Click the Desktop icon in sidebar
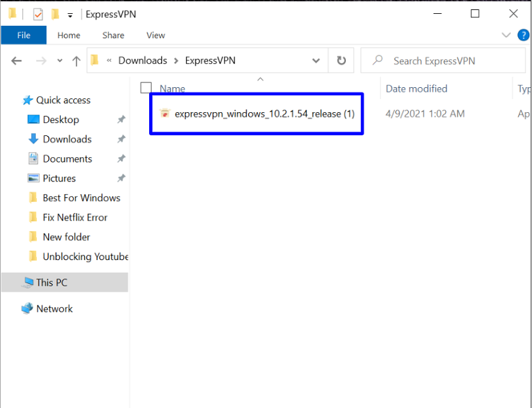 (33, 119)
